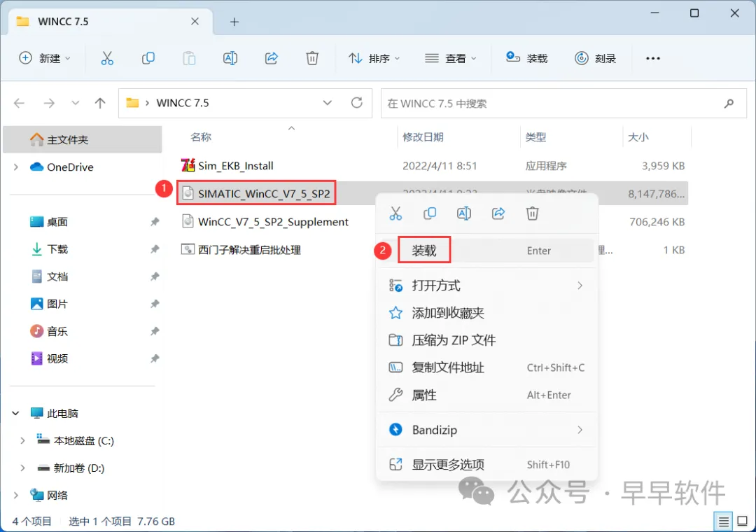Click the pin icon beside 下载
Image resolution: width=756 pixels, height=532 pixels.
tap(154, 249)
